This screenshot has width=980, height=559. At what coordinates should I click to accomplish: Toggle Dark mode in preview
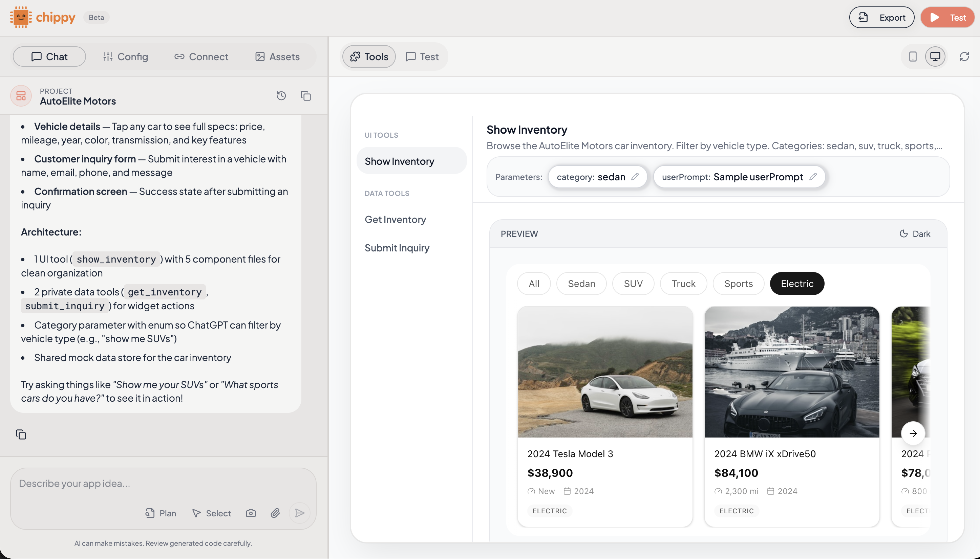[x=915, y=234]
